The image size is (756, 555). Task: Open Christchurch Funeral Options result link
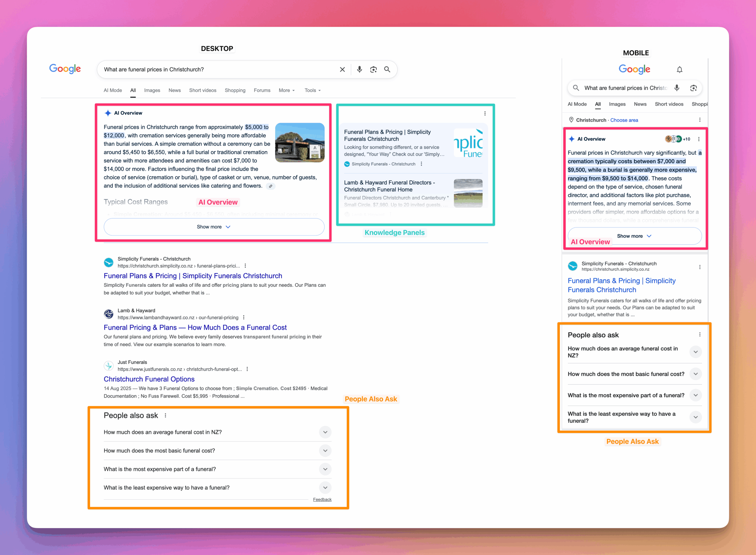(x=149, y=379)
